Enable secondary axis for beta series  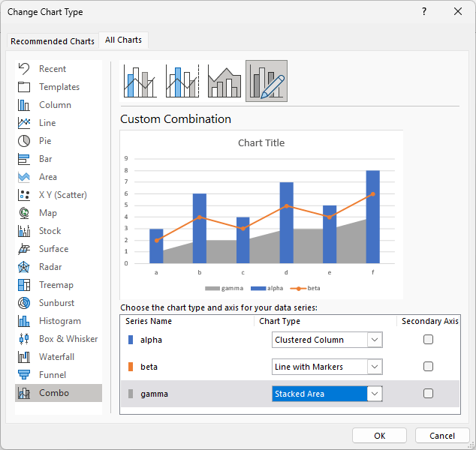point(428,367)
